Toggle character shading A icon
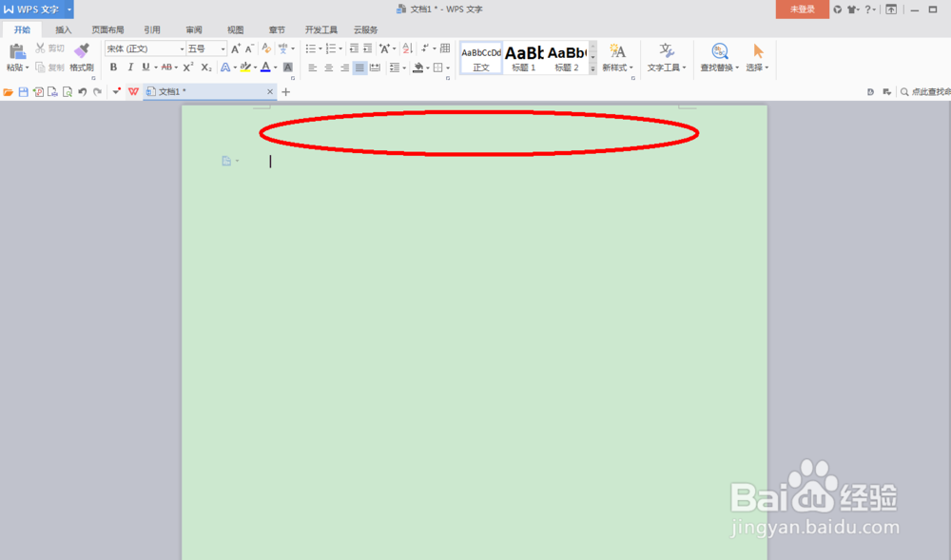 point(288,68)
